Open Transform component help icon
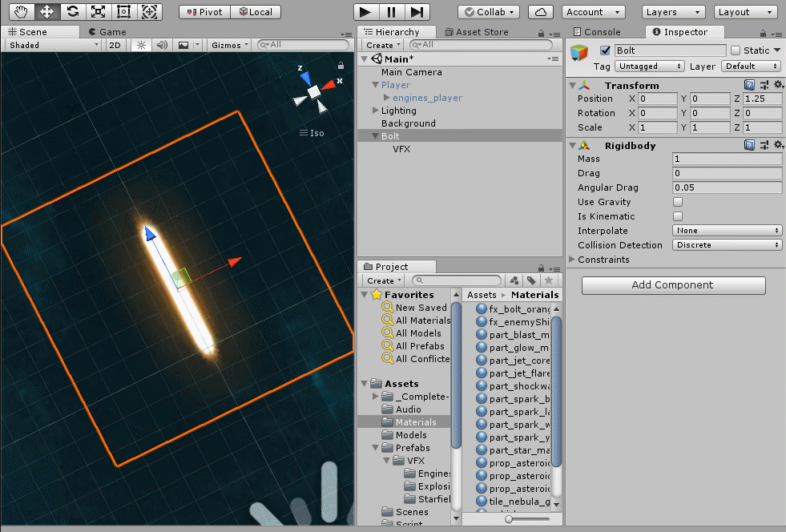 pyautogui.click(x=749, y=85)
